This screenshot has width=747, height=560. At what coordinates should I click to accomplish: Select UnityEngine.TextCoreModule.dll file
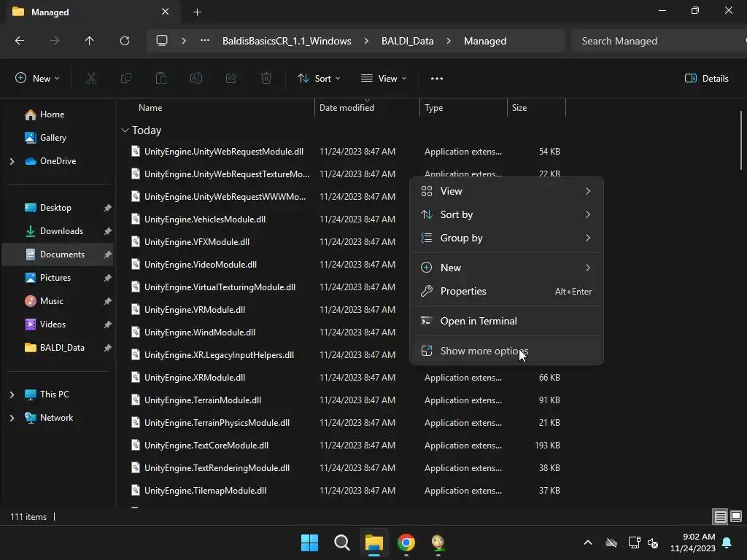pos(206,446)
